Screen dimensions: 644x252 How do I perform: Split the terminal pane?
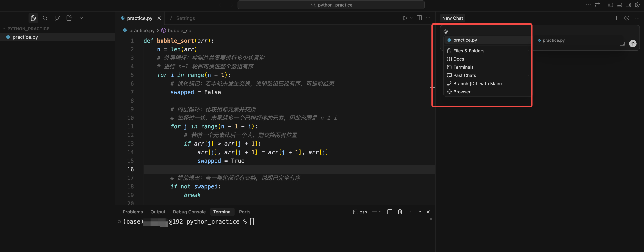click(390, 212)
